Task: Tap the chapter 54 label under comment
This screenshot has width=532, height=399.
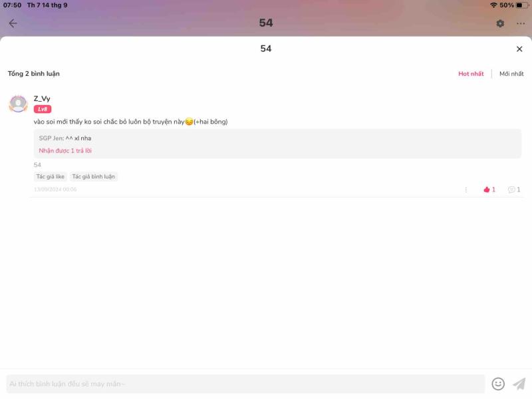Action: point(37,165)
